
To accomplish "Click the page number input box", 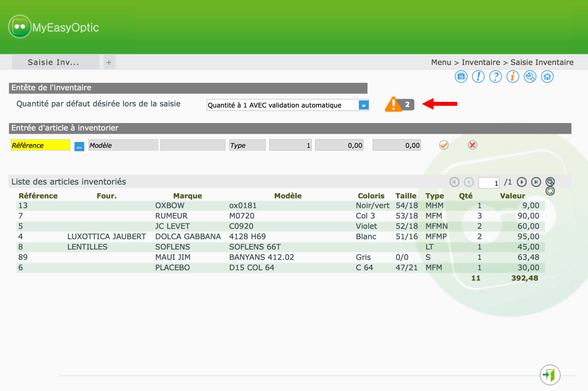I will click(x=489, y=183).
